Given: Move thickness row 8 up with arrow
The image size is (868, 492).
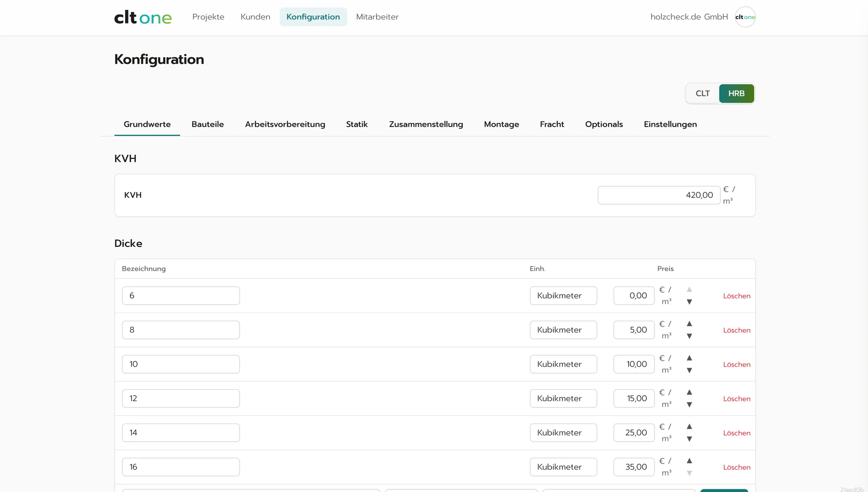Looking at the screenshot, I should 689,324.
